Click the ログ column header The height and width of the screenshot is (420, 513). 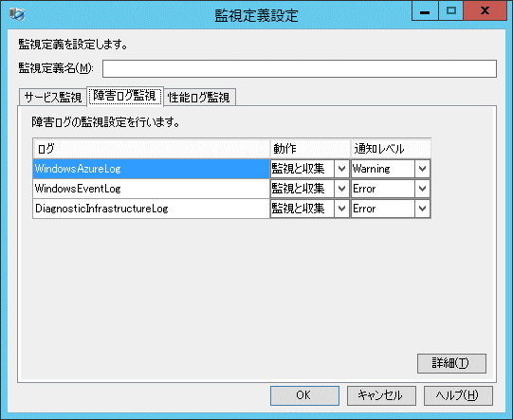(x=152, y=149)
